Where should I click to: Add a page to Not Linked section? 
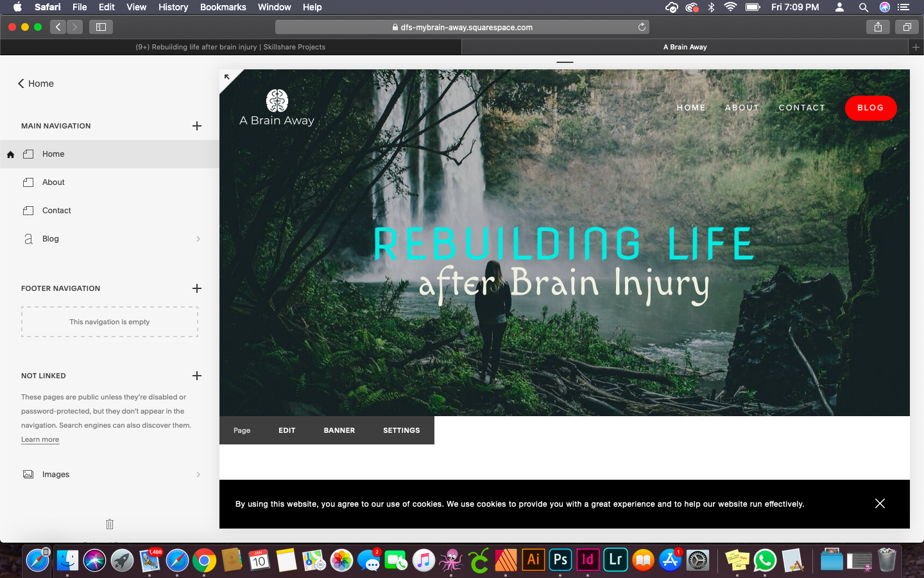pos(197,376)
